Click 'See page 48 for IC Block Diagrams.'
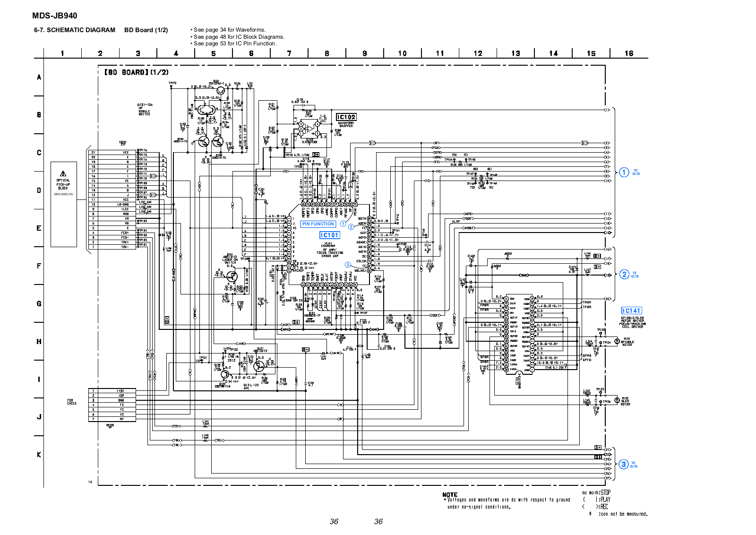 pyautogui.click(x=239, y=36)
